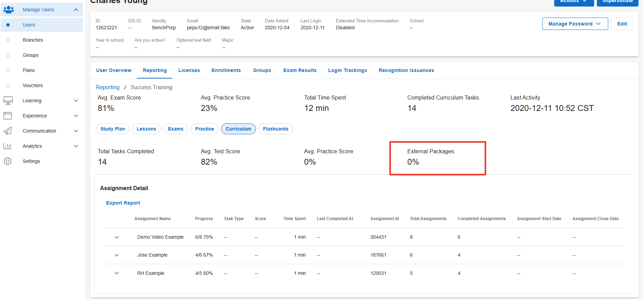Expand the RH Example assignment row
Viewport: 644px width, 300px height.
tap(117, 273)
